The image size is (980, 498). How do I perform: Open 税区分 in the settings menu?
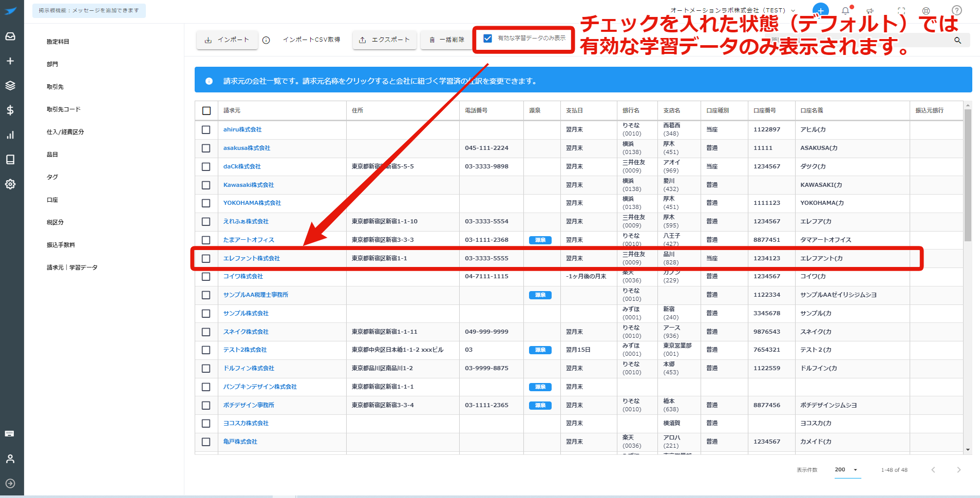tap(55, 222)
